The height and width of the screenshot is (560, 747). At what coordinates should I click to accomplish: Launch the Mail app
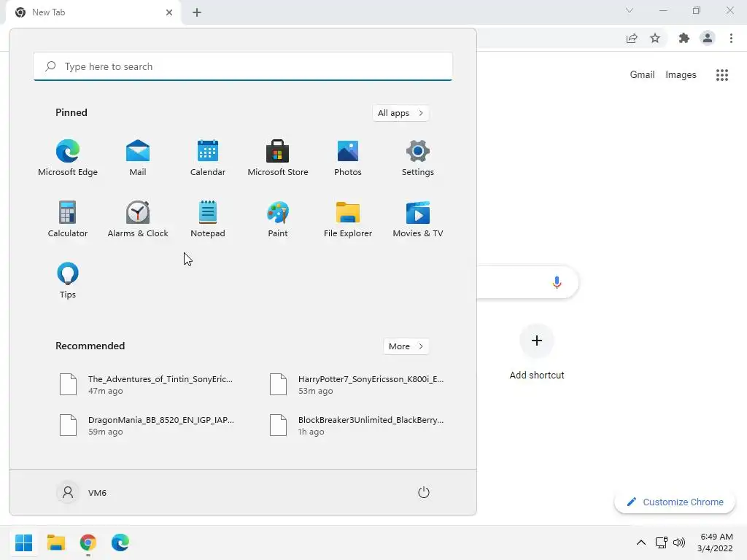pos(138,158)
